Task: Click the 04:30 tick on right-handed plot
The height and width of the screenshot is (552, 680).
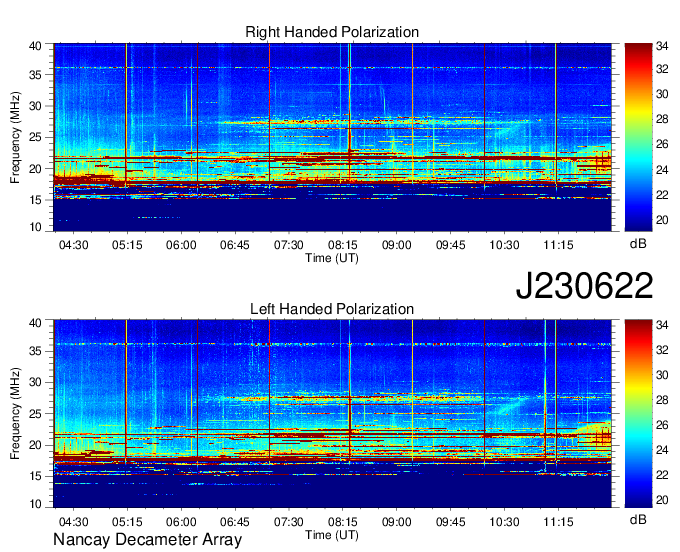Action: tap(73, 245)
